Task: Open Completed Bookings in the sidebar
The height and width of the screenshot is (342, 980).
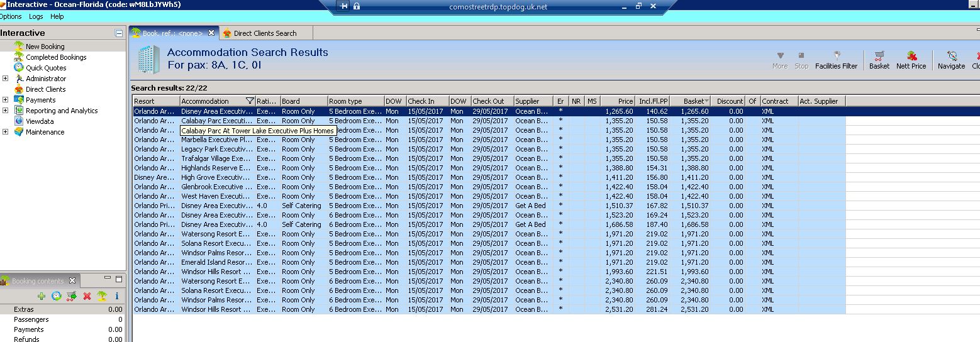Action: click(x=56, y=57)
